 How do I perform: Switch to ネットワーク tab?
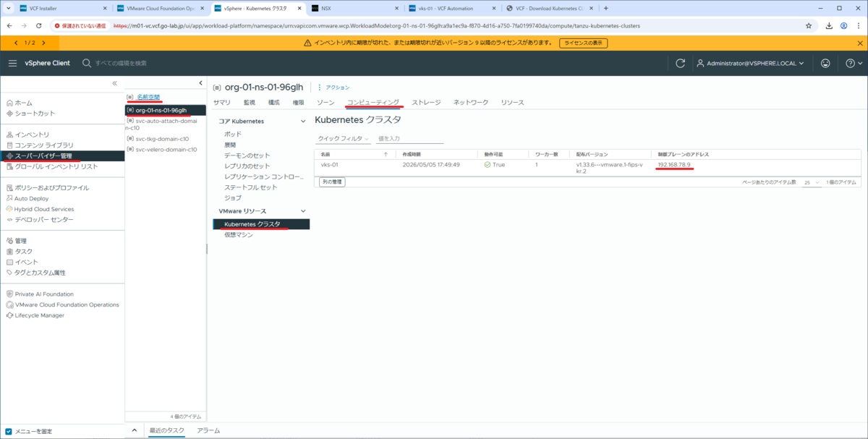point(471,103)
